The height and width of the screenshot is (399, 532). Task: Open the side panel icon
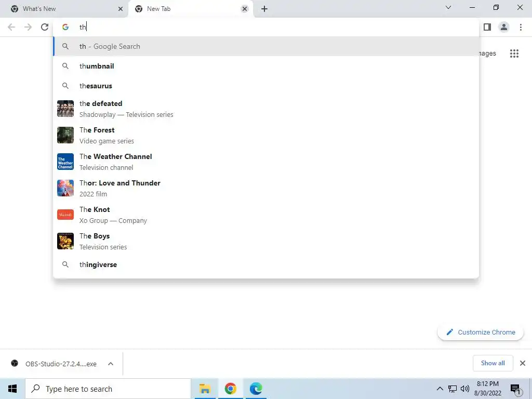pyautogui.click(x=487, y=27)
